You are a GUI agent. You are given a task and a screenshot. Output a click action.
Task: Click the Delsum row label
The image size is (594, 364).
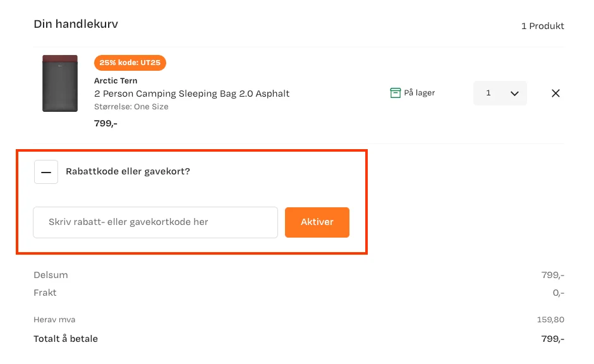point(51,275)
